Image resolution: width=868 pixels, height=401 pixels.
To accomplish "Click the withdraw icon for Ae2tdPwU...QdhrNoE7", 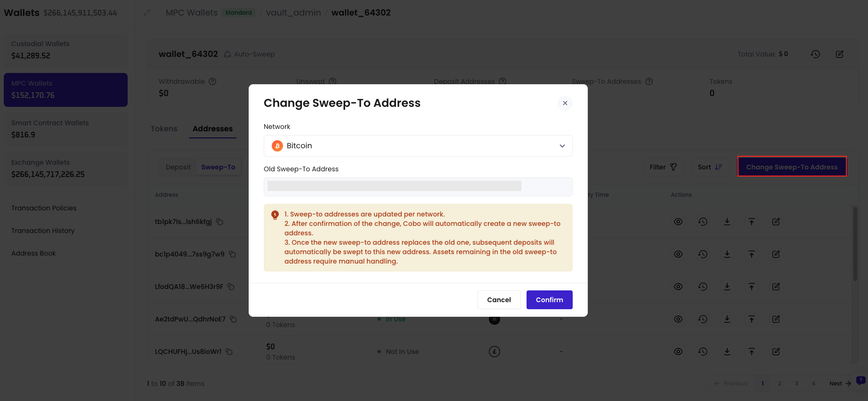I will tap(752, 319).
